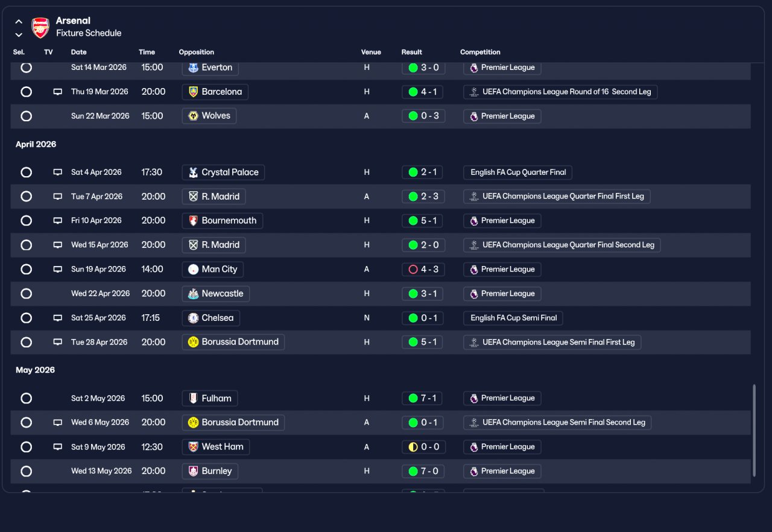
Task: Open English FA Cup Quarter Final competition
Action: pyautogui.click(x=518, y=173)
